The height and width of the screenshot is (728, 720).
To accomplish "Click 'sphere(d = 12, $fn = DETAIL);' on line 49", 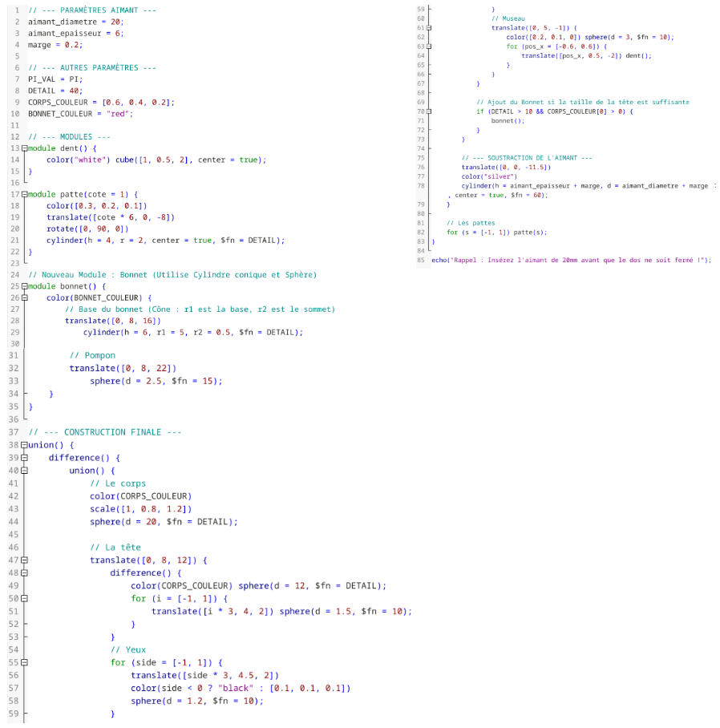I will click(x=313, y=586).
